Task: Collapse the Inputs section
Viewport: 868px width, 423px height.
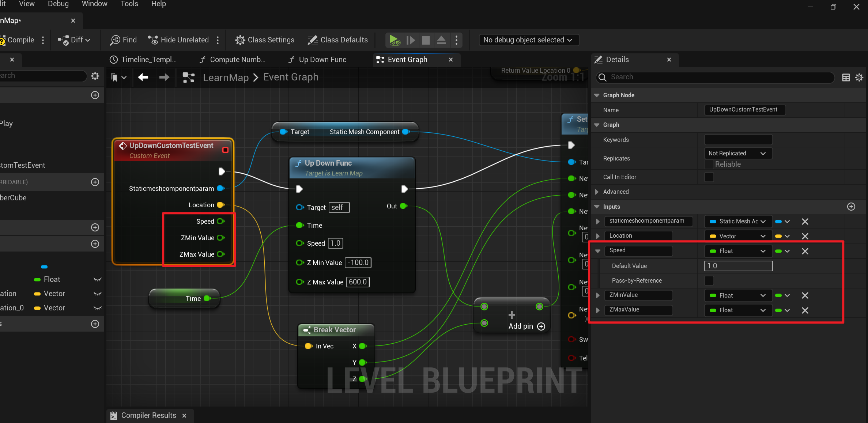Action: (x=597, y=207)
